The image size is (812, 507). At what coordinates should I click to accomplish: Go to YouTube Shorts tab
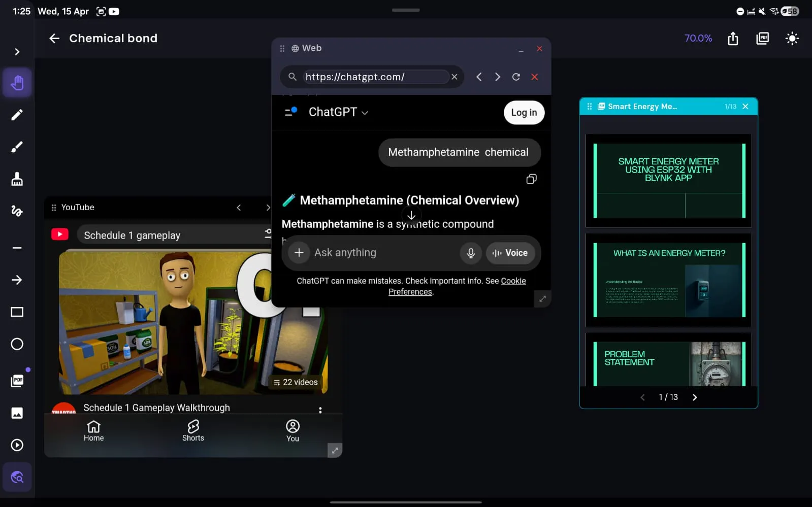click(193, 431)
